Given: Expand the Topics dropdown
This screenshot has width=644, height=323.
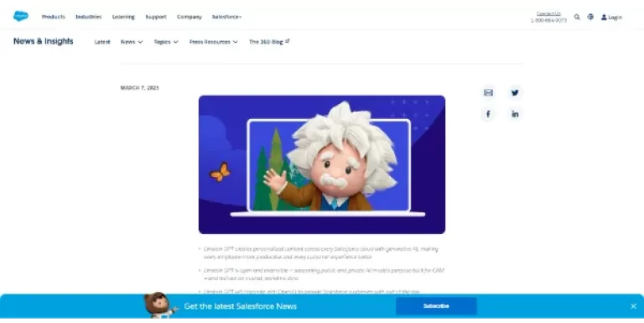Looking at the screenshot, I should click(166, 42).
